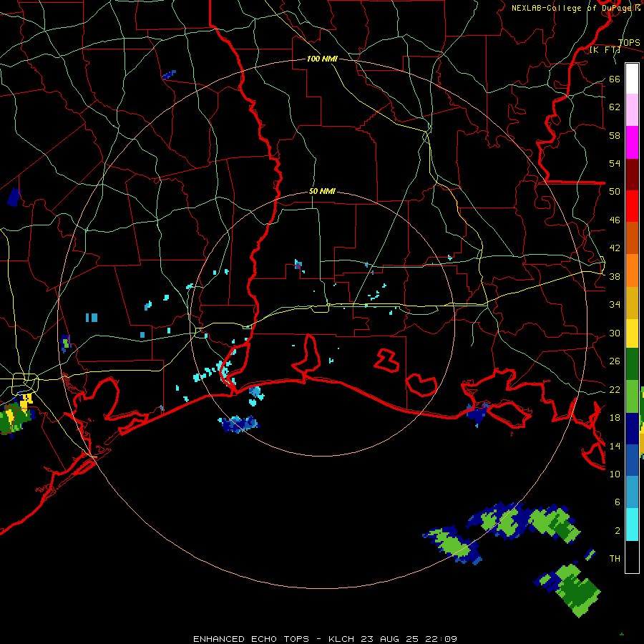The height and width of the screenshot is (644, 644).
Task: Click the medium blue legend color band
Action: point(632,460)
